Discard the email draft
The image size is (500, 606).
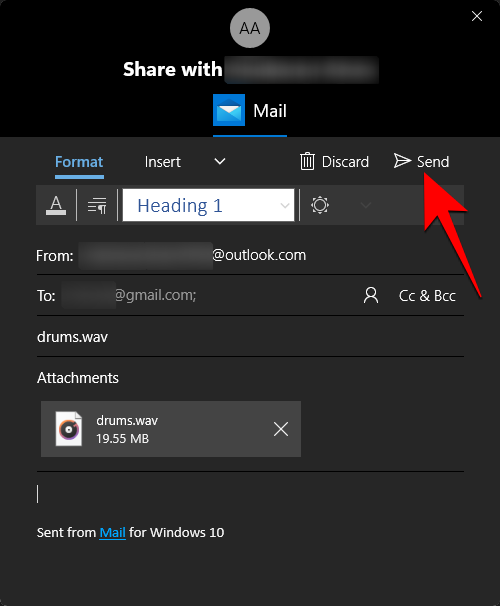(334, 162)
